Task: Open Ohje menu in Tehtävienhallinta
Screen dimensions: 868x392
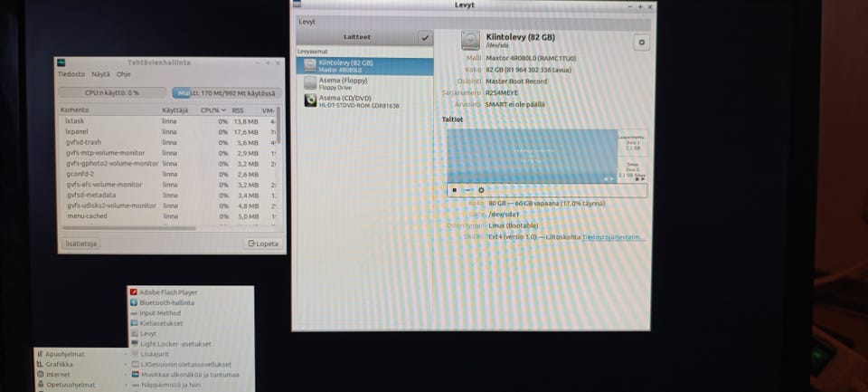Action: click(x=124, y=73)
